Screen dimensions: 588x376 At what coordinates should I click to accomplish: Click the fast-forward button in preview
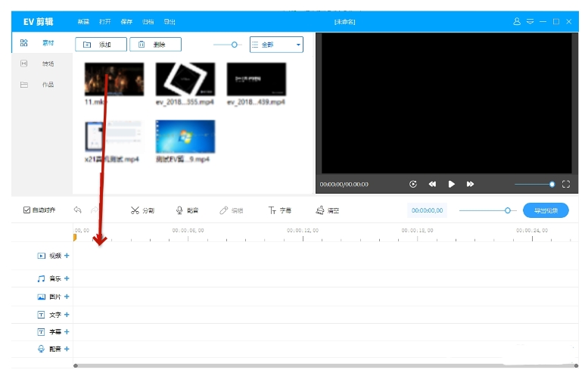click(470, 184)
